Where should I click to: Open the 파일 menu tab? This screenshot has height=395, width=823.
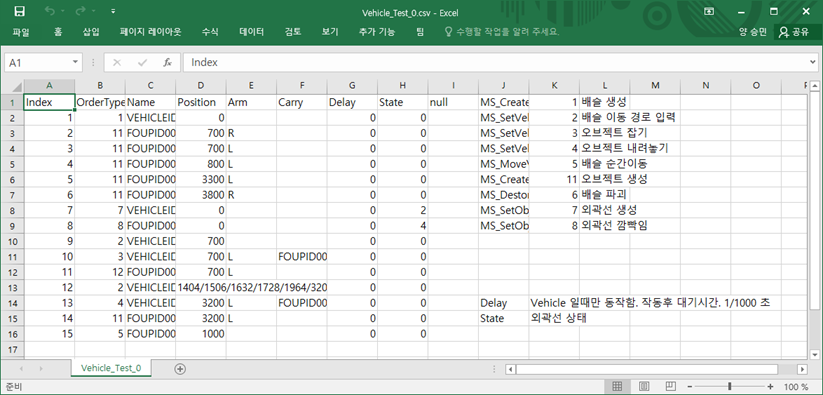20,32
